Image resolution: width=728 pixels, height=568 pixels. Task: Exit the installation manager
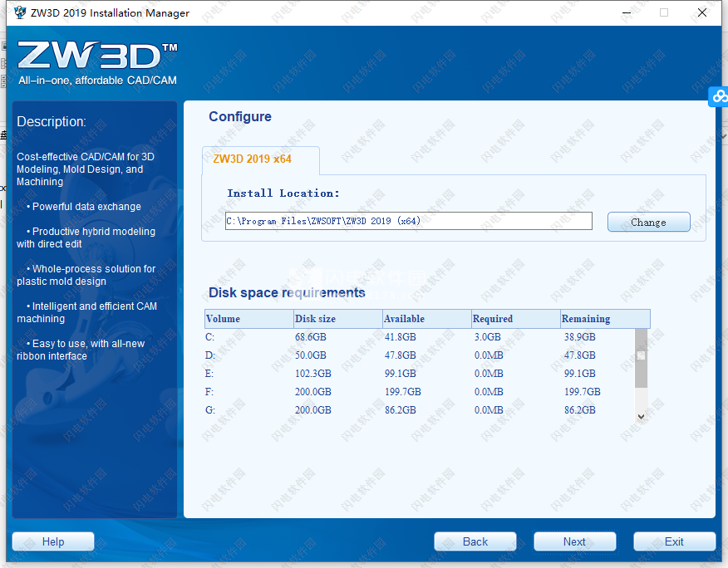click(x=674, y=541)
